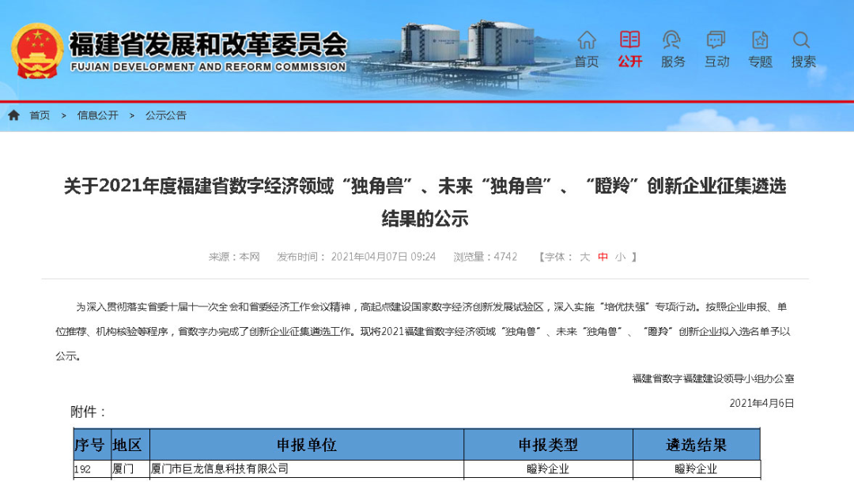Click the 申报单位 table column header
Viewport: 854px width, 504px height.
point(307,445)
